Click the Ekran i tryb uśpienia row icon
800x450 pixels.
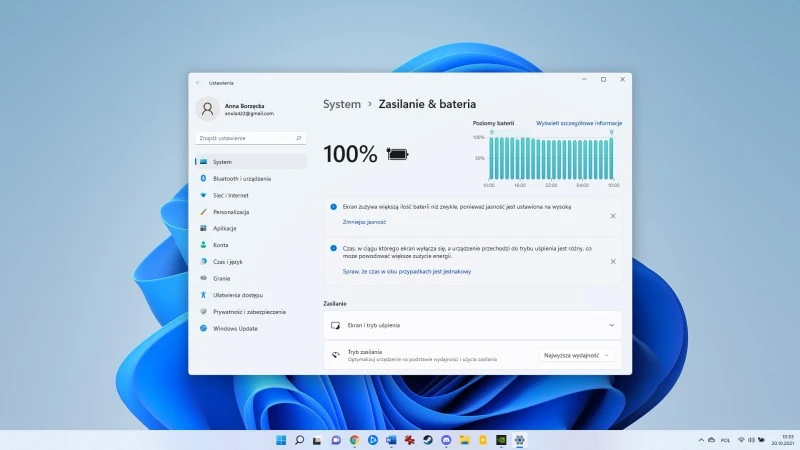(335, 326)
